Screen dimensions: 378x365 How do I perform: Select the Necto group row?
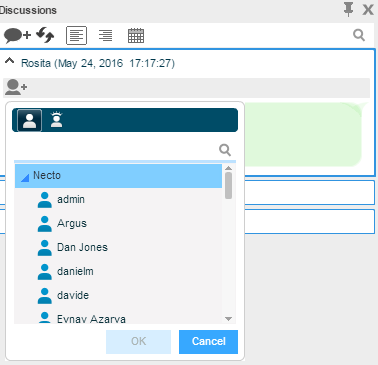[118, 176]
